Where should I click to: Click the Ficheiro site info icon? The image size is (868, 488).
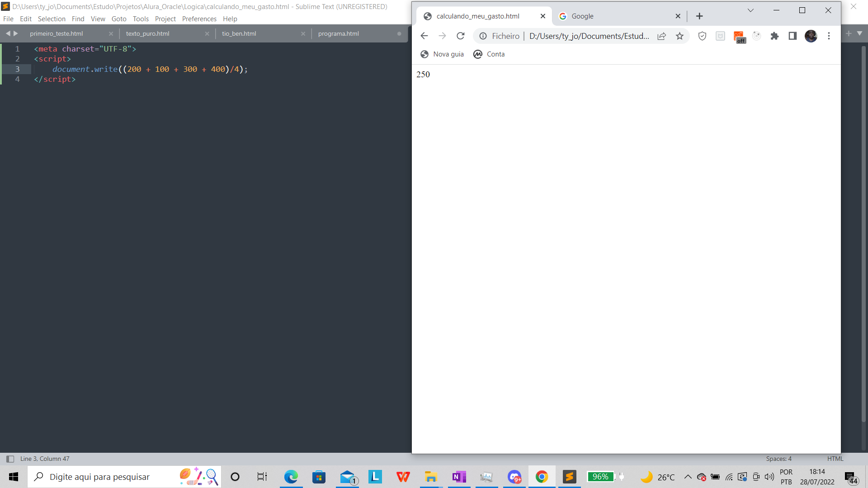tap(483, 36)
